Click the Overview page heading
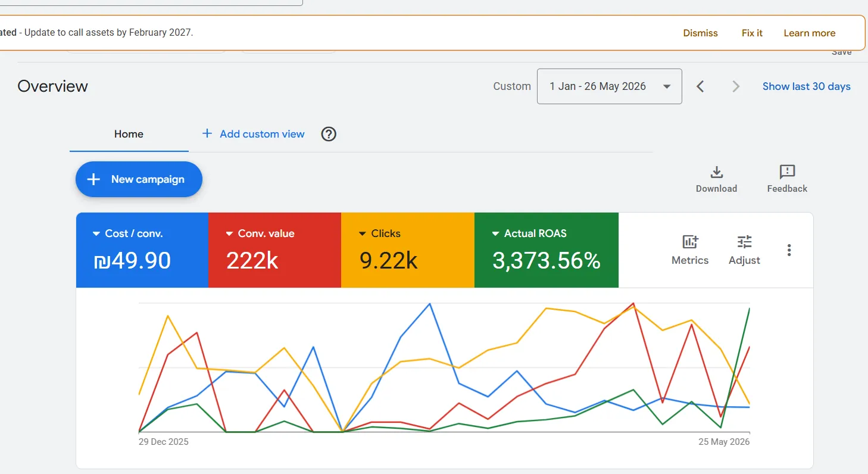The height and width of the screenshot is (474, 868). coord(53,86)
